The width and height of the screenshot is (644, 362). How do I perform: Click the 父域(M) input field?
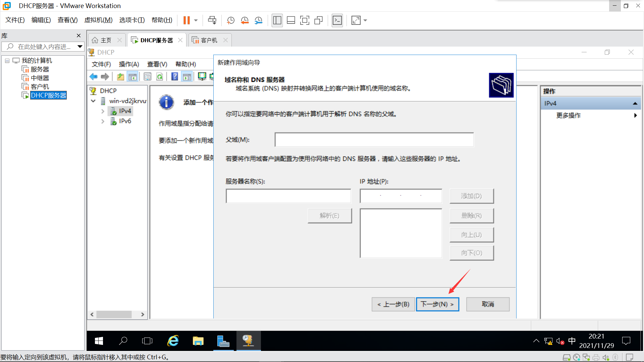tap(374, 140)
